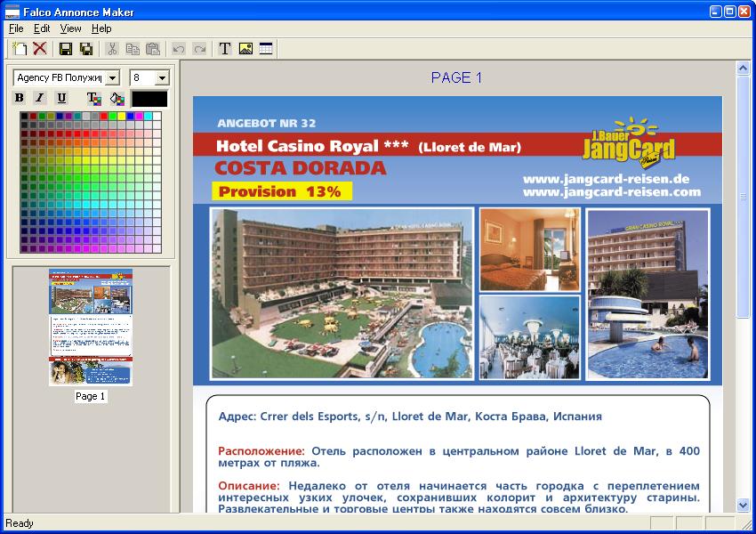Select the (Lloret de Mar) text
The height and width of the screenshot is (534, 756).
(x=470, y=147)
